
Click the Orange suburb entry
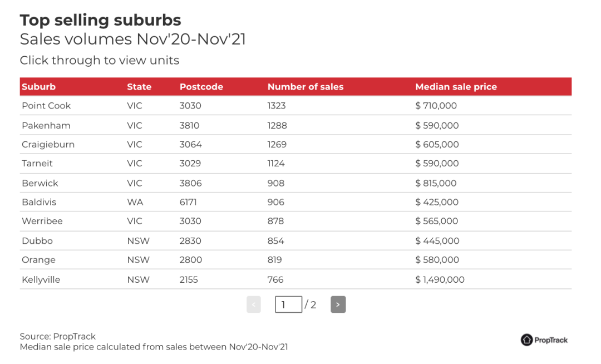point(39,260)
